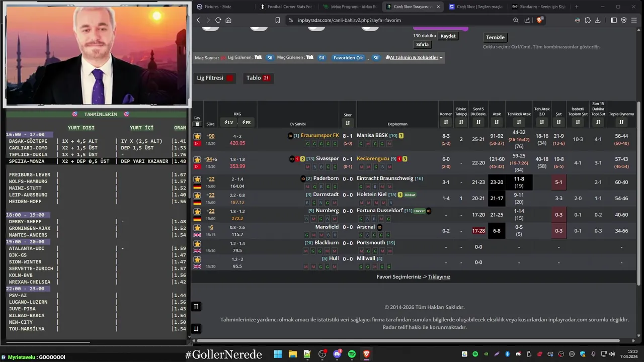Screen dimensions: 644x362
Task: Open Brave Shields lion icon
Action: pyautogui.click(x=539, y=20)
